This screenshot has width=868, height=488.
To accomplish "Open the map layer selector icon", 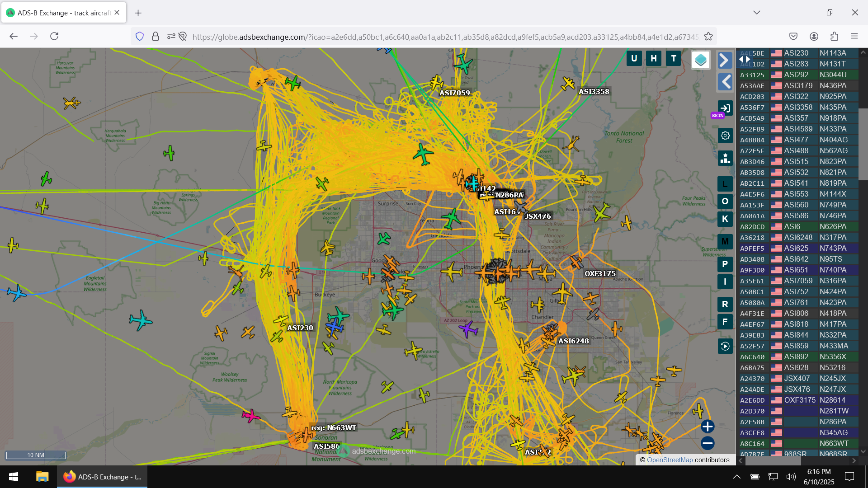I will pyautogui.click(x=701, y=60).
